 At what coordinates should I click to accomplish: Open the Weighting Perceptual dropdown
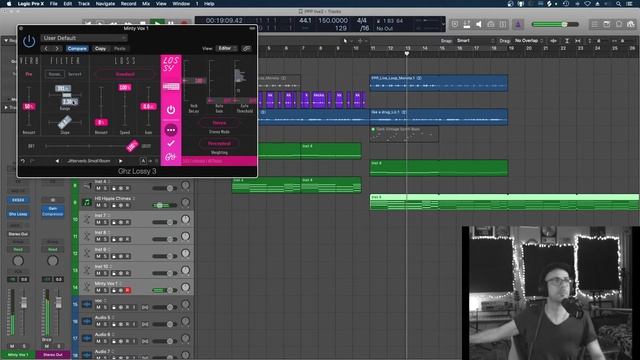pyautogui.click(x=219, y=144)
